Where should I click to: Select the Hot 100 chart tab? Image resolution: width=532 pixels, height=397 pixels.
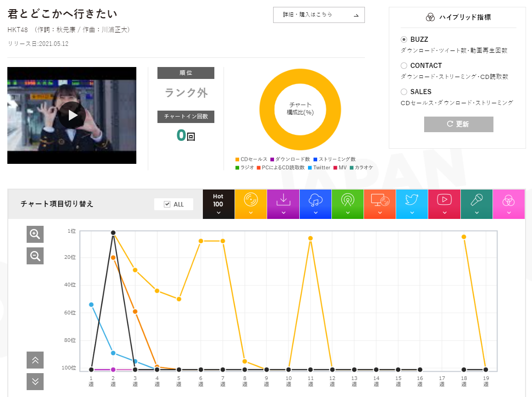(x=218, y=204)
